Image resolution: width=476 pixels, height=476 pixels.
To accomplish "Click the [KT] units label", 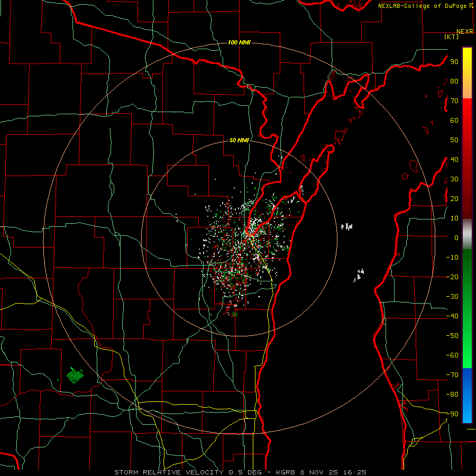I will click(x=451, y=36).
